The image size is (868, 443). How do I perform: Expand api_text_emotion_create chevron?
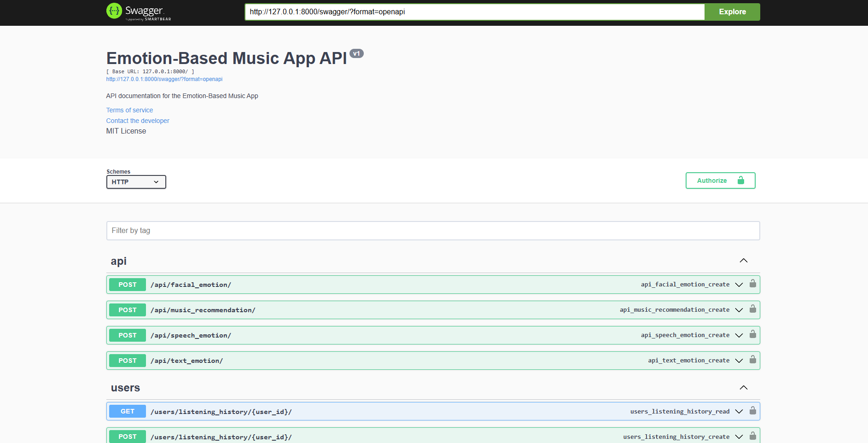tap(739, 361)
